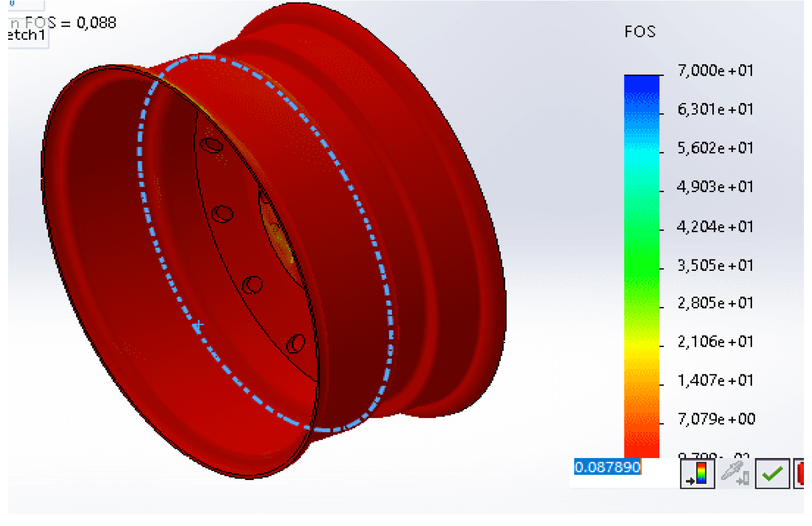Click the reset legend color-bar icon

click(697, 474)
